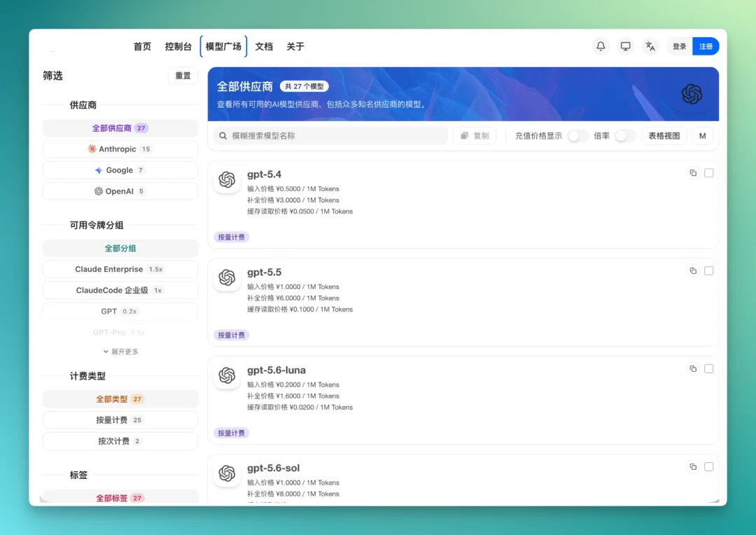Select the Claude Enterprise group
756x535 pixels.
click(120, 269)
